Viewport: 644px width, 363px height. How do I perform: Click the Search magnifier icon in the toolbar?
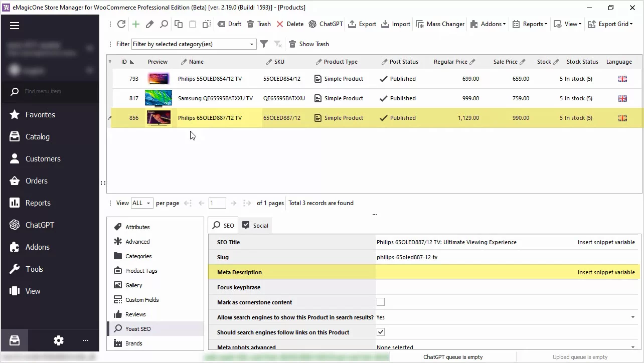click(164, 24)
